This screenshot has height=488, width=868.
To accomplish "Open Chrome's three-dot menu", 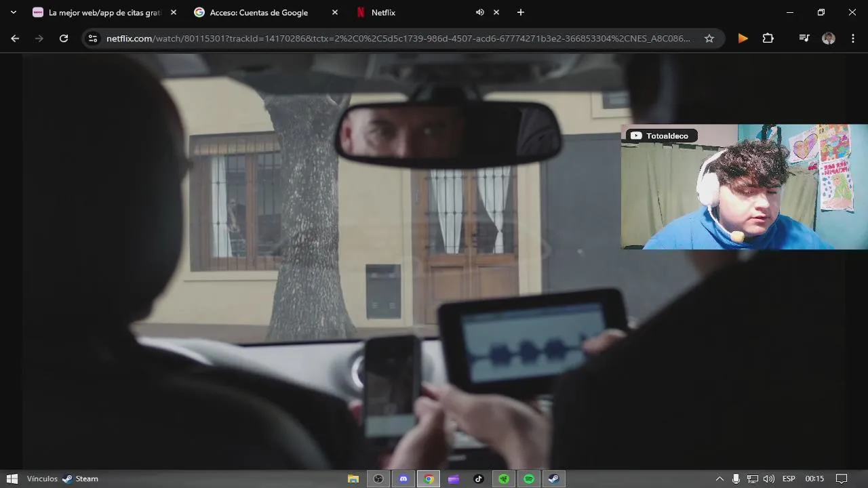I will click(x=853, y=39).
